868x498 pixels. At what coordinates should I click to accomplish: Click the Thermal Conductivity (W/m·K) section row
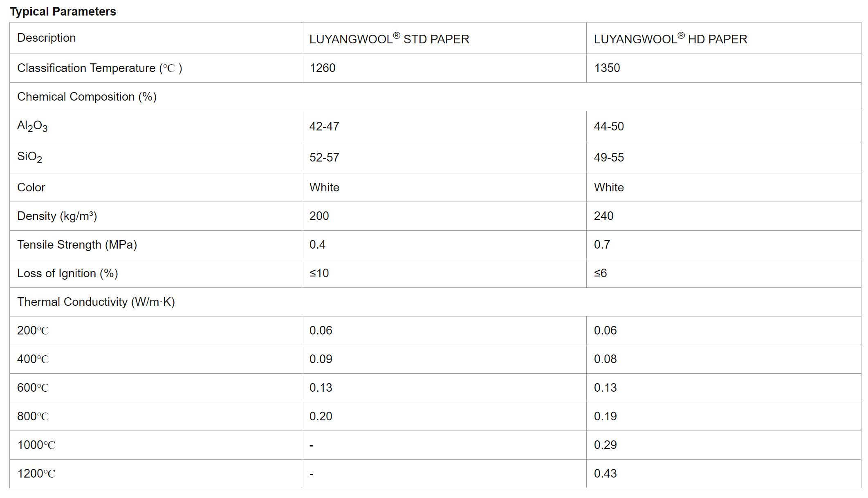[x=435, y=302]
